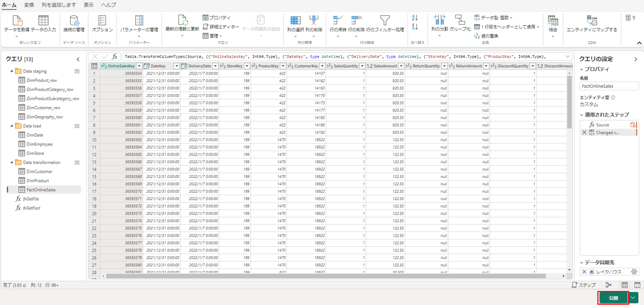Open the StoreKey column filter dropdown

pos(246,66)
